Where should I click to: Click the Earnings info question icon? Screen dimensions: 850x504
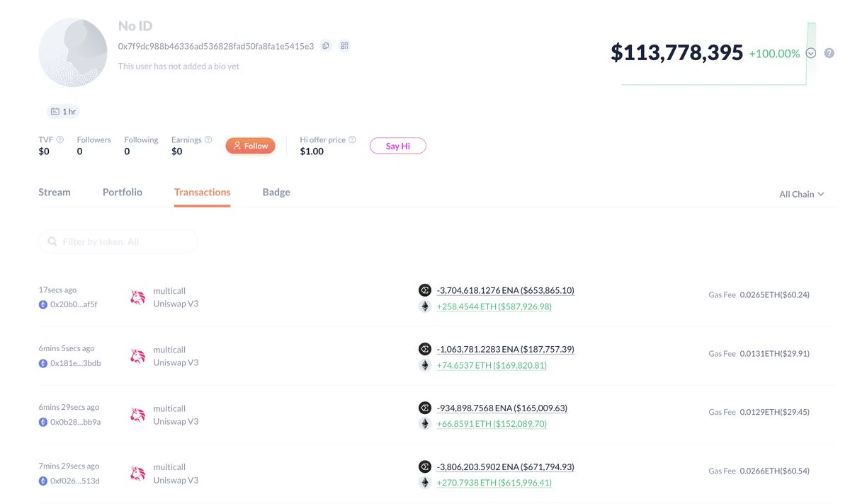208,139
